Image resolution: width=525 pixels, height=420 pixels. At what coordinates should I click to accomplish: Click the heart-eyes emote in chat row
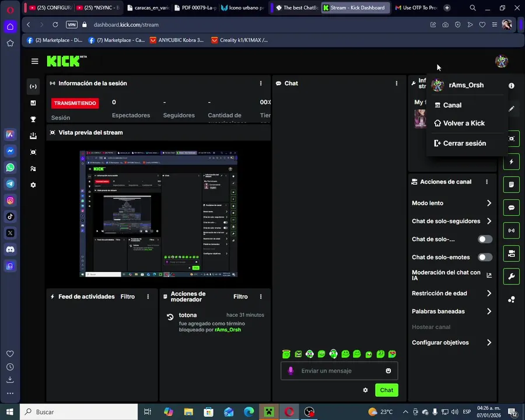[392, 354]
